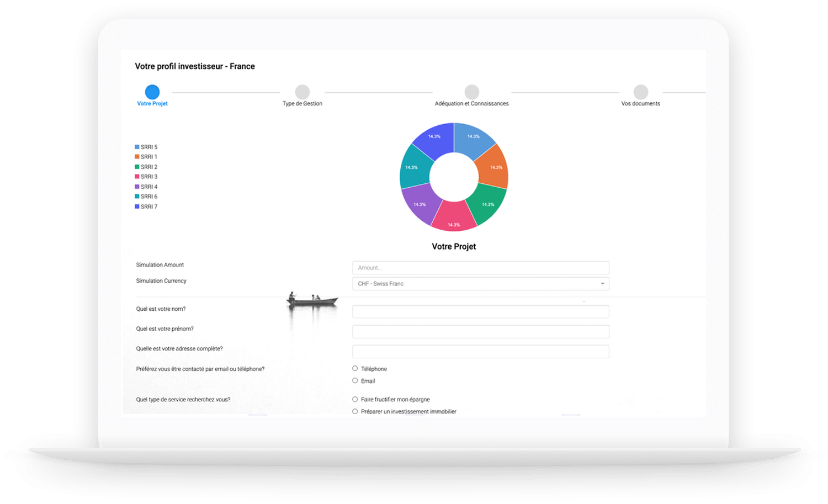This screenshot has height=504, width=828.
Task: Click the blue Votre Projet step circle
Action: point(152,92)
